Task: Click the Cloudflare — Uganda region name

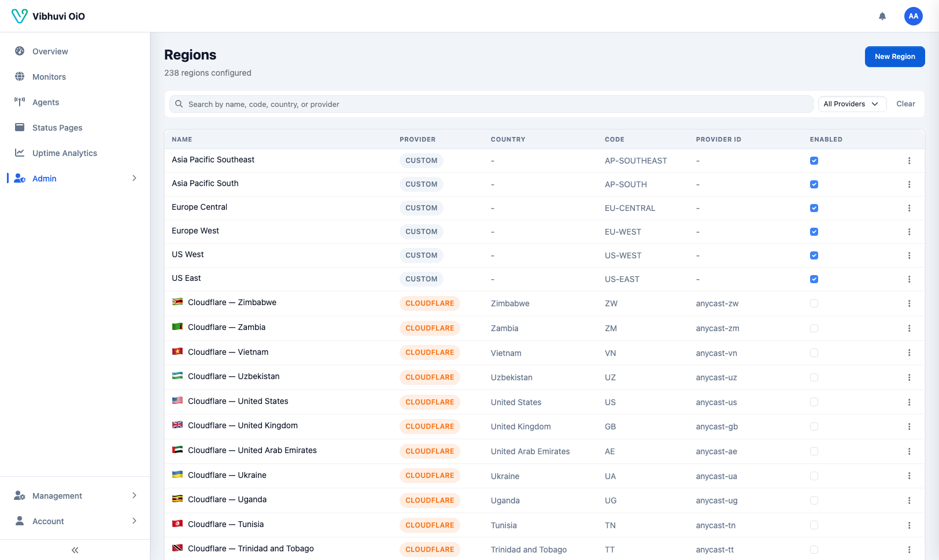Action: 227,499
